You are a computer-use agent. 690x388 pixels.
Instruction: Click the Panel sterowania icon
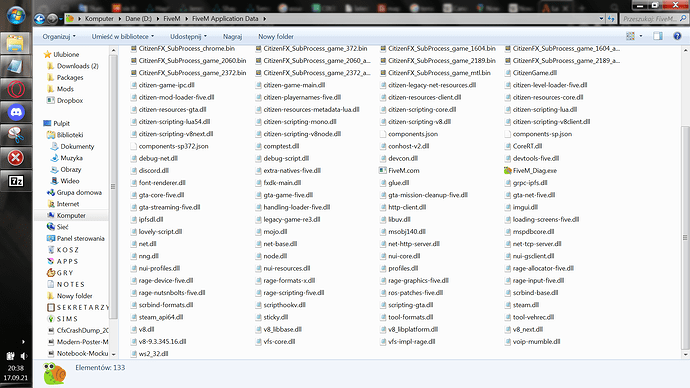click(x=51, y=238)
